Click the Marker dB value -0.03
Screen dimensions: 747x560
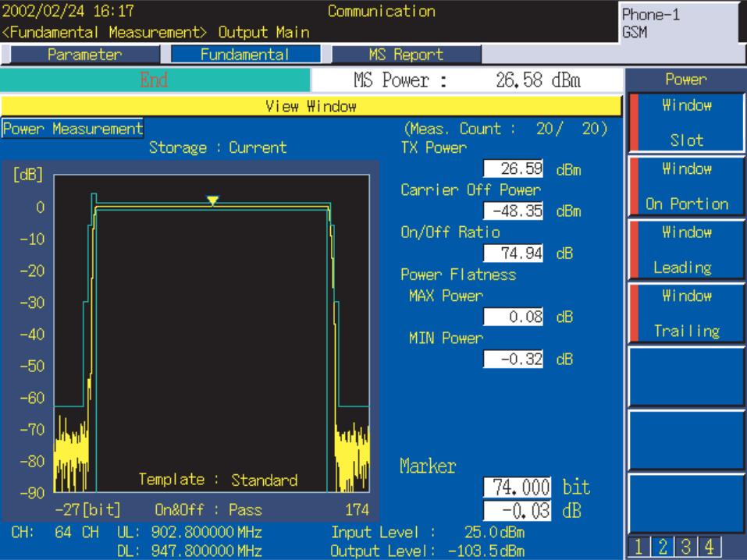pos(518,511)
